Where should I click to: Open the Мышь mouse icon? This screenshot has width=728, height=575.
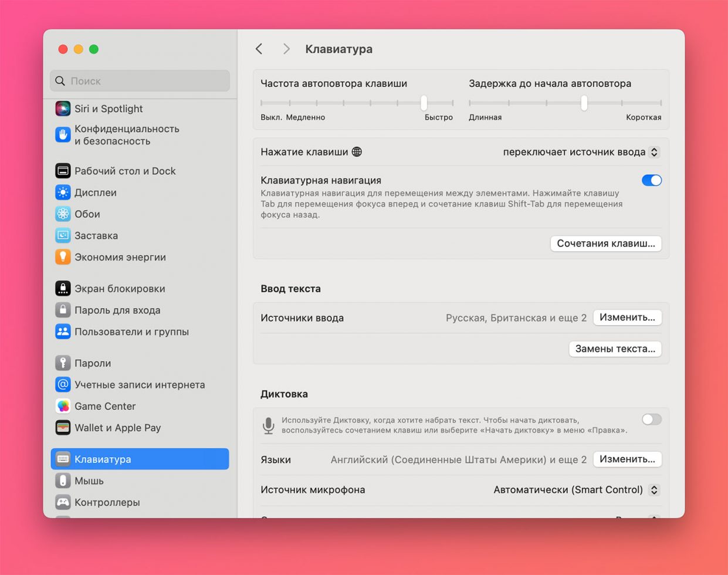63,481
